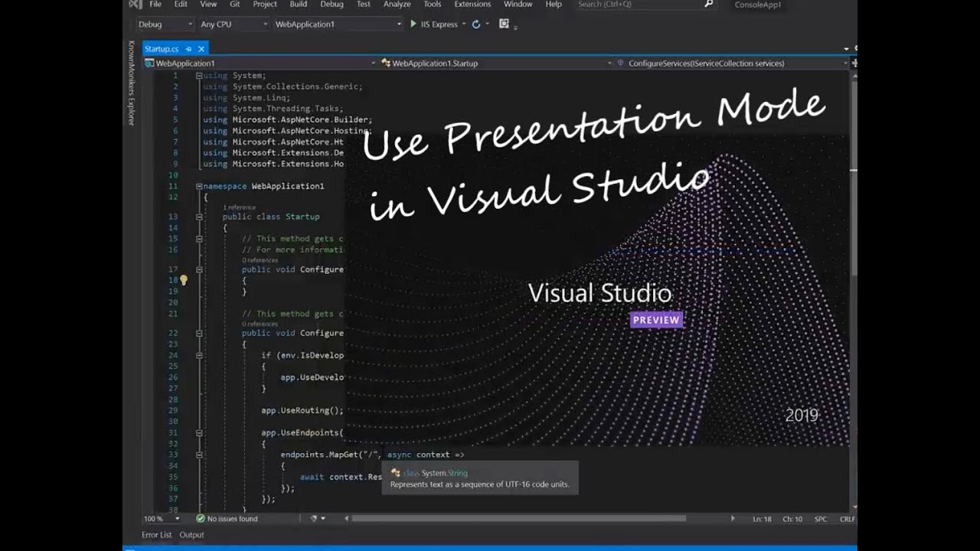This screenshot has width=980, height=551.
Task: Click the browser refresh icon in toolbar
Action: pos(476,24)
